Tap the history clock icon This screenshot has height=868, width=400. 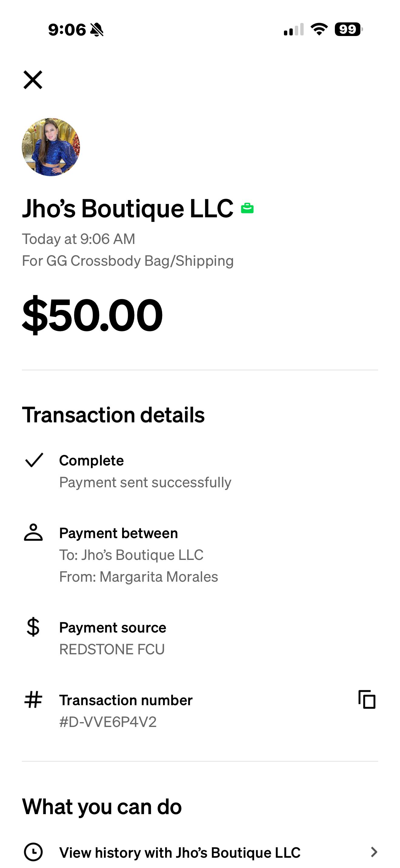click(33, 852)
